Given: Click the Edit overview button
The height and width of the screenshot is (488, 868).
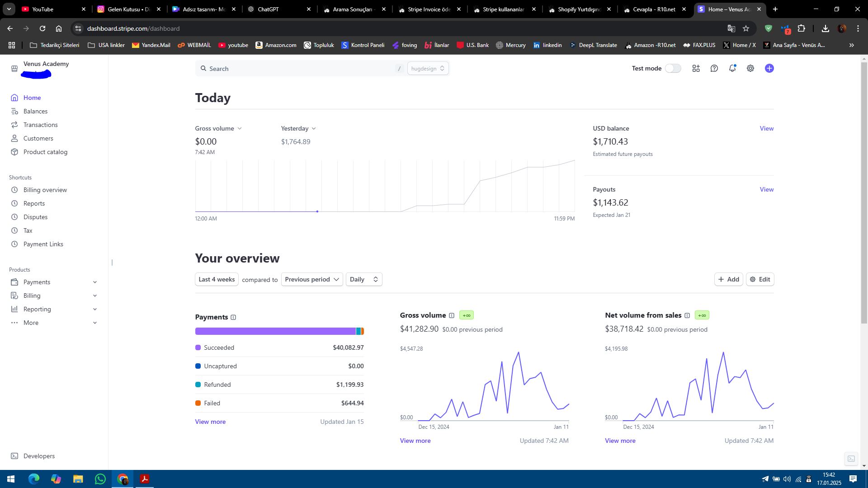Looking at the screenshot, I should pos(760,279).
